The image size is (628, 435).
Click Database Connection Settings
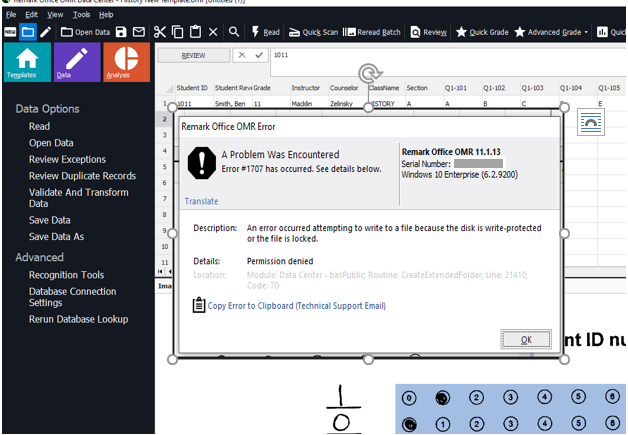click(72, 297)
